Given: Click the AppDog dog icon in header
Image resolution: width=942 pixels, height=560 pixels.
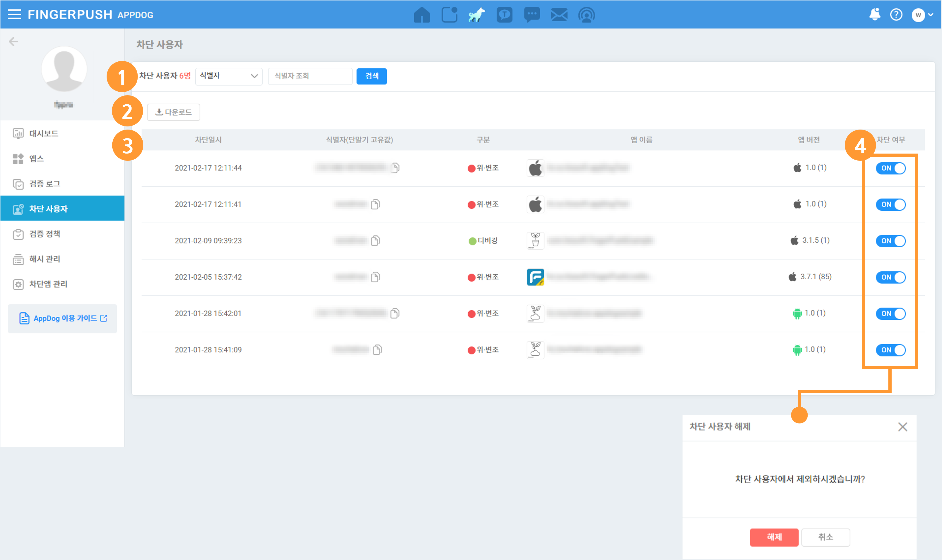Looking at the screenshot, I should [477, 15].
